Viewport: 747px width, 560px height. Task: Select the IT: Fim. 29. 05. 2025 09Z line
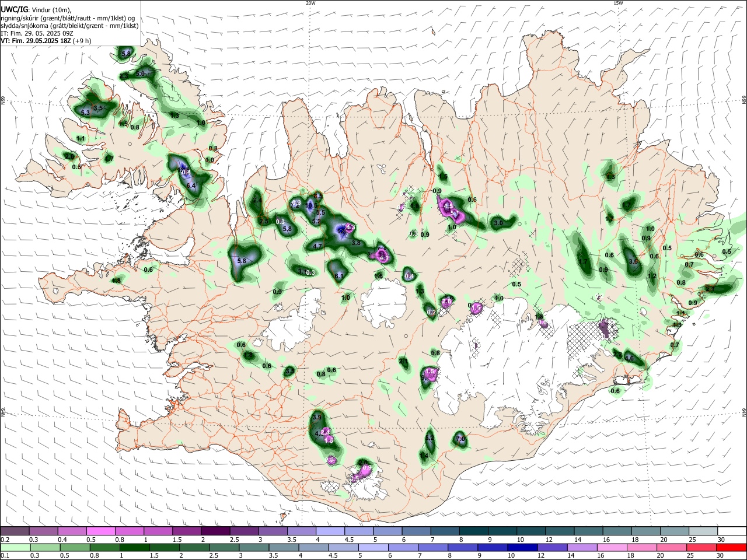(37, 33)
